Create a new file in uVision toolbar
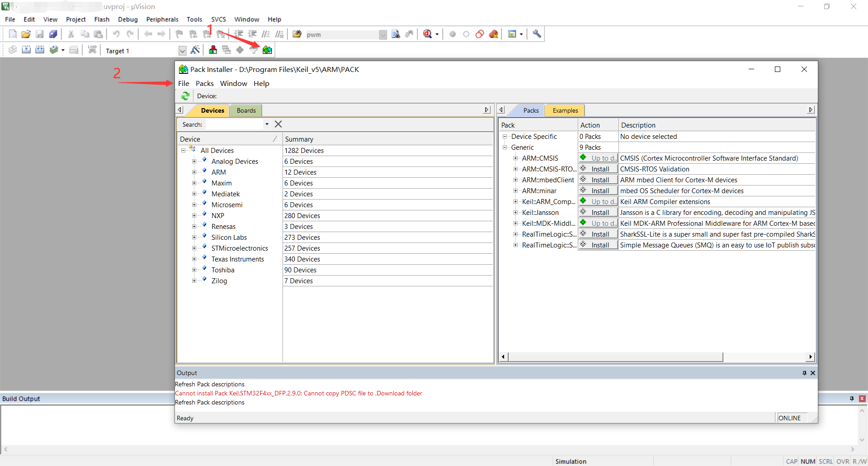 (13, 34)
